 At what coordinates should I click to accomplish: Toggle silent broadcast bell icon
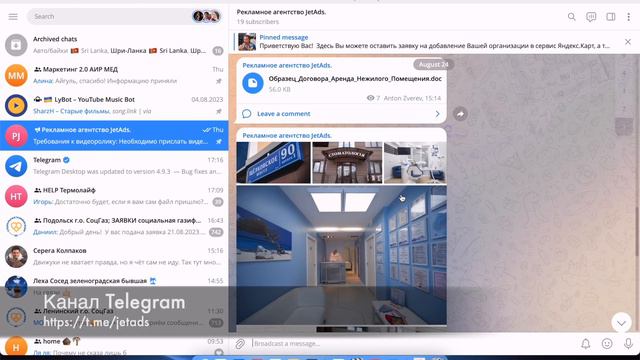[x=586, y=344]
